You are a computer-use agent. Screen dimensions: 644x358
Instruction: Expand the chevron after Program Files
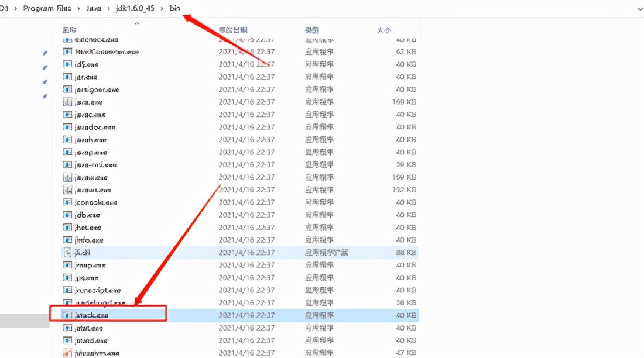pyautogui.click(x=78, y=8)
